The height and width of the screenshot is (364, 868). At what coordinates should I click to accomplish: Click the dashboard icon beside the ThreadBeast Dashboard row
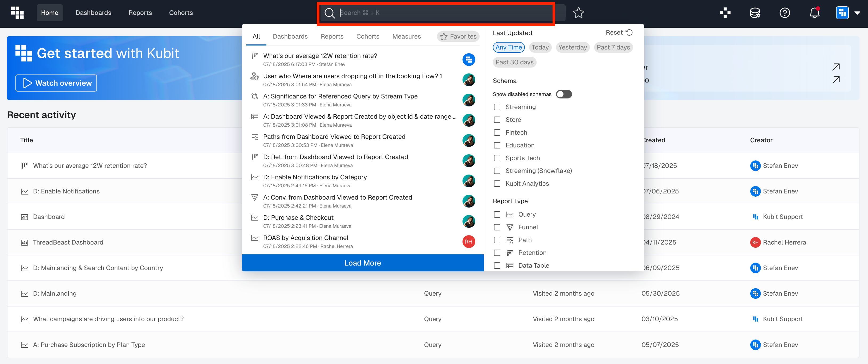click(x=24, y=243)
